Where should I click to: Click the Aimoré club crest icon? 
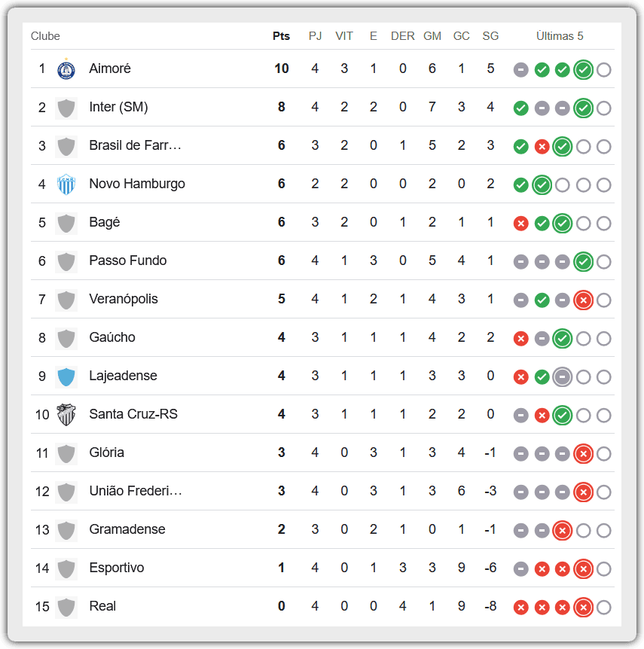click(x=66, y=69)
